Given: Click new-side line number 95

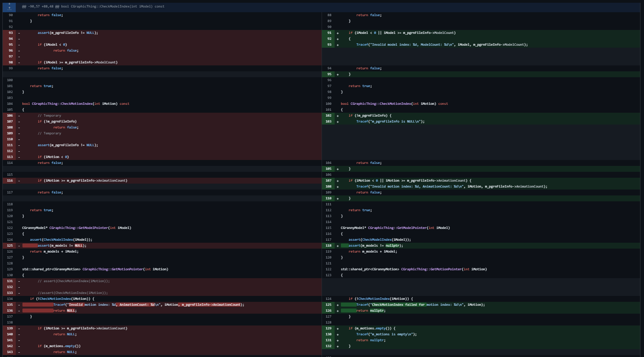Looking at the screenshot, I should pyautogui.click(x=329, y=74).
